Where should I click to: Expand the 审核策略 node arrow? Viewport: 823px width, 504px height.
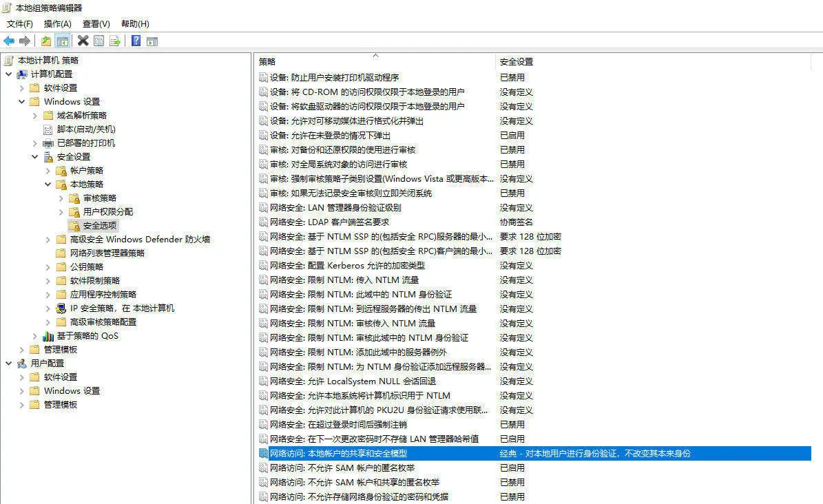tap(61, 198)
